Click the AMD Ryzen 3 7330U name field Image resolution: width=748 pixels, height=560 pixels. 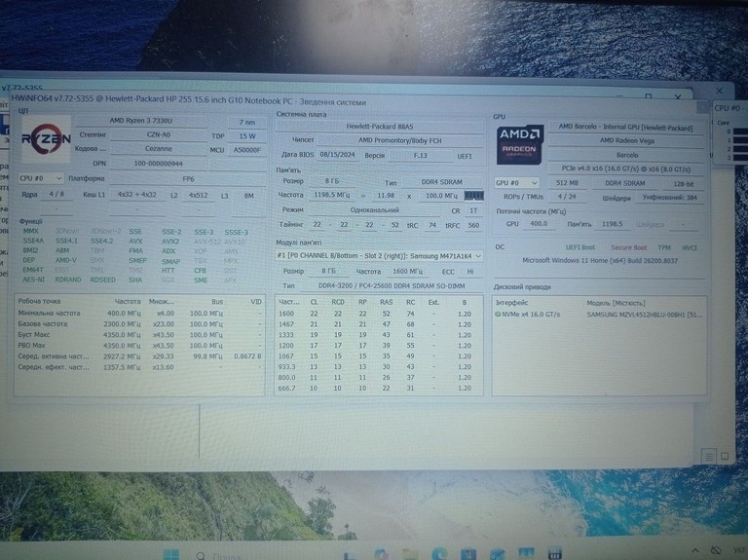(141, 121)
